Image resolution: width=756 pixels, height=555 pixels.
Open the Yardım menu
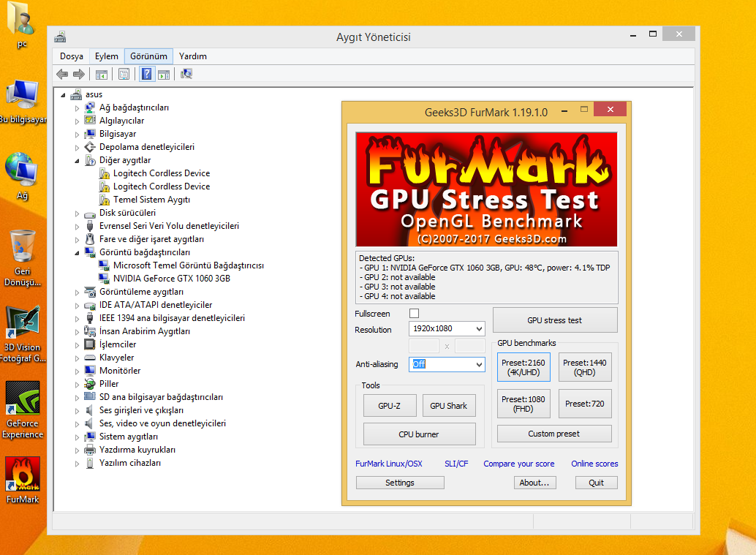click(193, 56)
